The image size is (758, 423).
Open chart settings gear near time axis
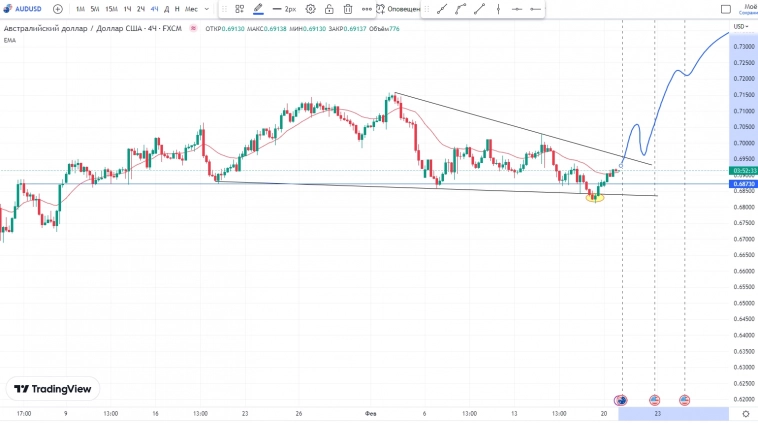point(745,414)
